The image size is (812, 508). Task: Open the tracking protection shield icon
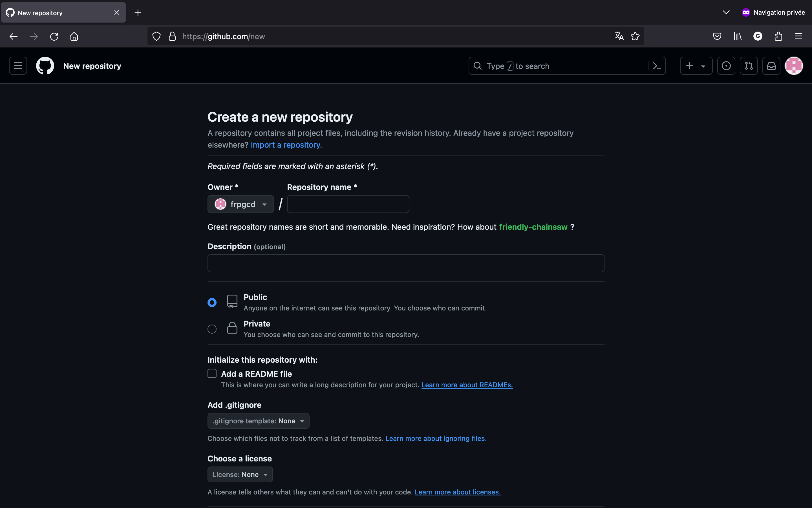click(156, 36)
